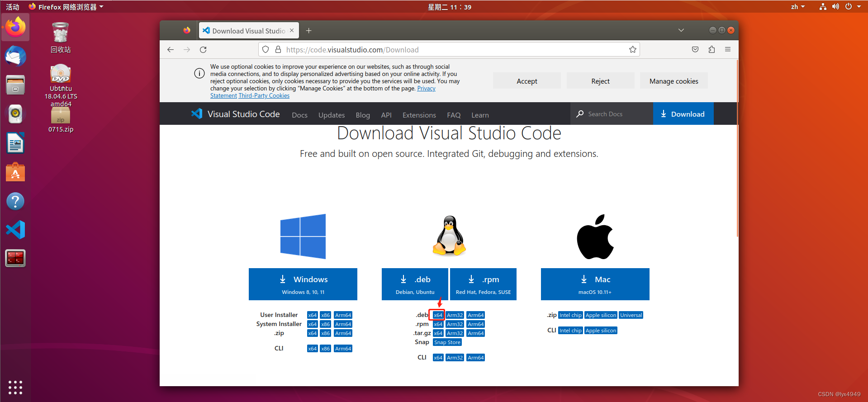Focus the Search Docs field

click(612, 114)
